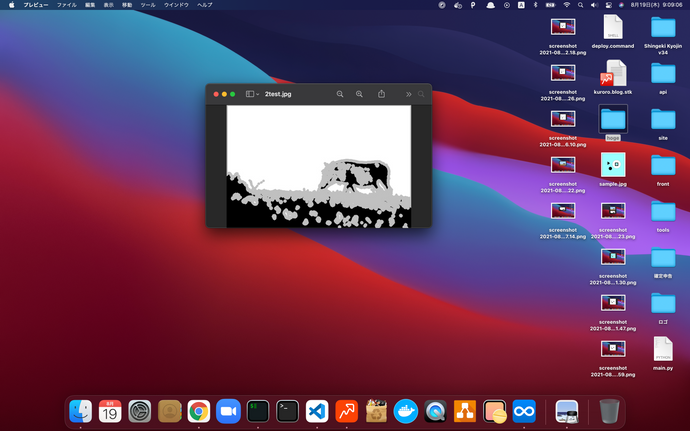Open Calendar in the Dock
Image resolution: width=690 pixels, height=431 pixels.
click(110, 411)
